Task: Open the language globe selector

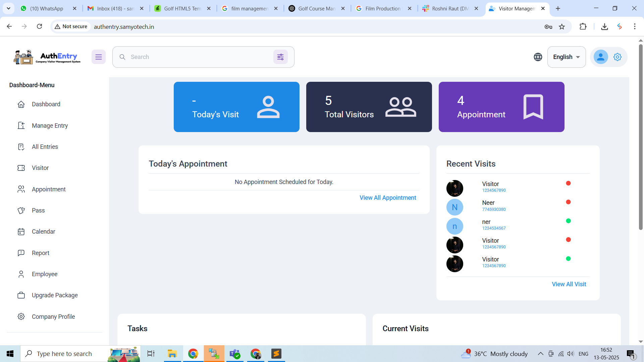Action: (x=538, y=57)
